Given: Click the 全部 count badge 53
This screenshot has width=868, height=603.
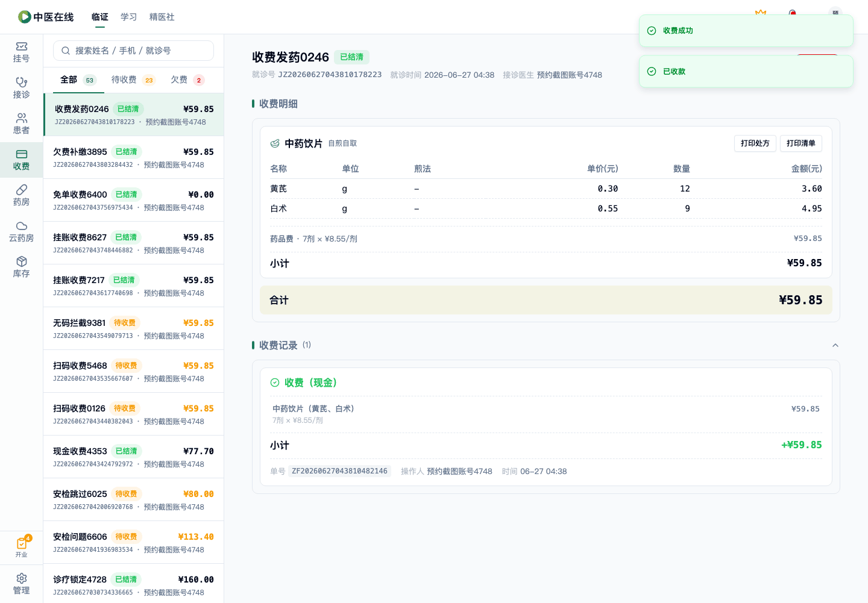Looking at the screenshot, I should (90, 80).
